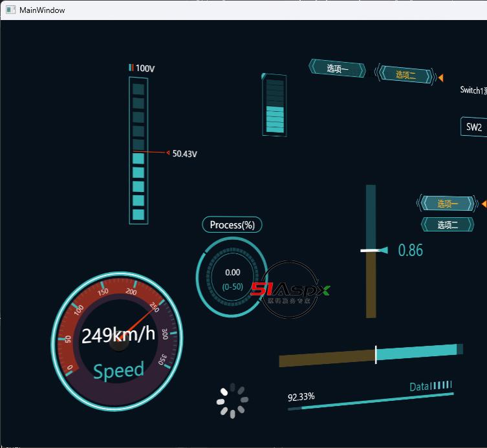Click the MainWindow title bar app icon

click(x=10, y=10)
